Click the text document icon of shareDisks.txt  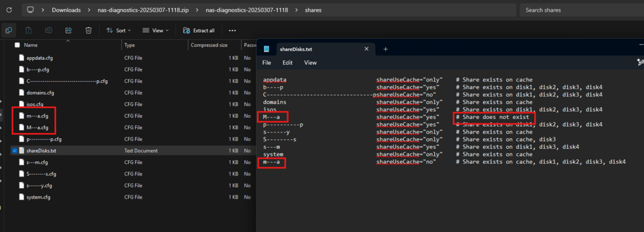coord(21,150)
